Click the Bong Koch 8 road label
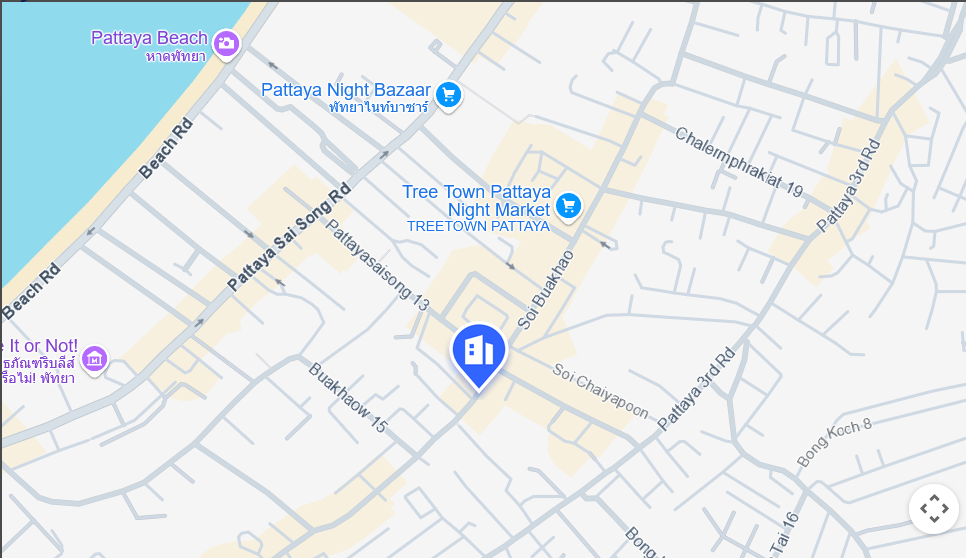This screenshot has height=558, width=966. point(834,442)
